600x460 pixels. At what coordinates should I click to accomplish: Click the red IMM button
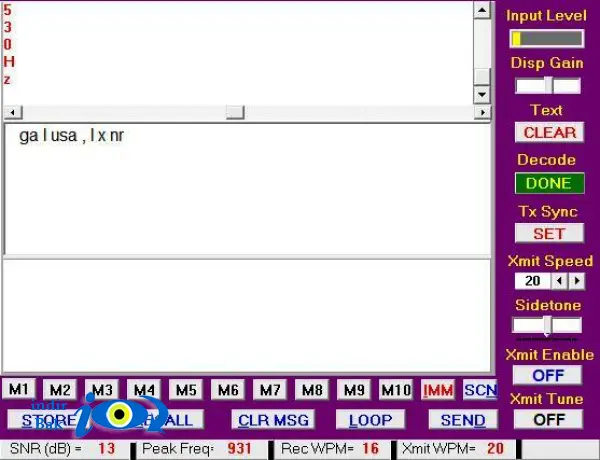pos(438,390)
